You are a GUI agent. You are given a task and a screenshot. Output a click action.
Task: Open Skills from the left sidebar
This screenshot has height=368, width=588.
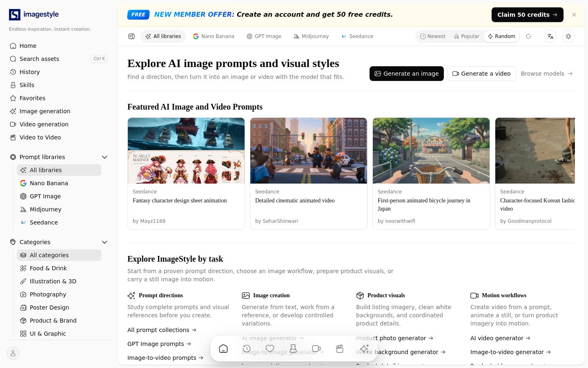(x=59, y=85)
